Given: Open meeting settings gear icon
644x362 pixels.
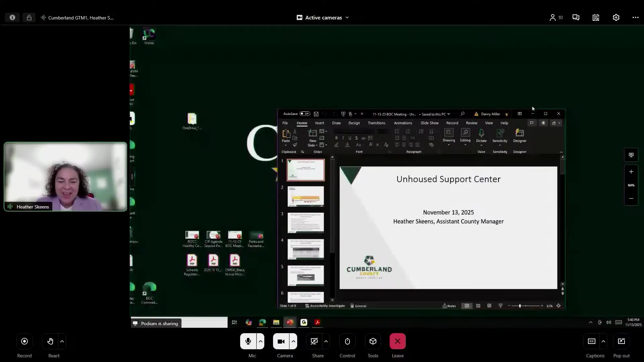Looking at the screenshot, I should pyautogui.click(x=616, y=17).
